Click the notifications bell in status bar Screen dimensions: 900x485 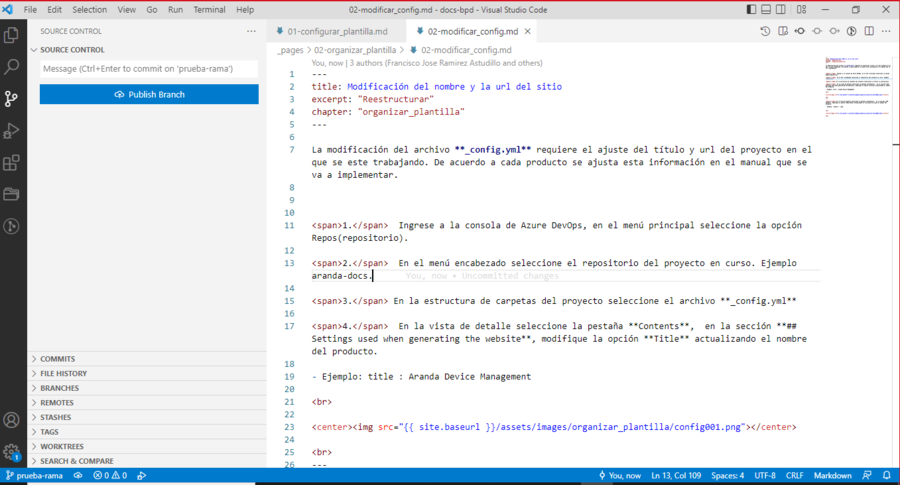coord(886,476)
